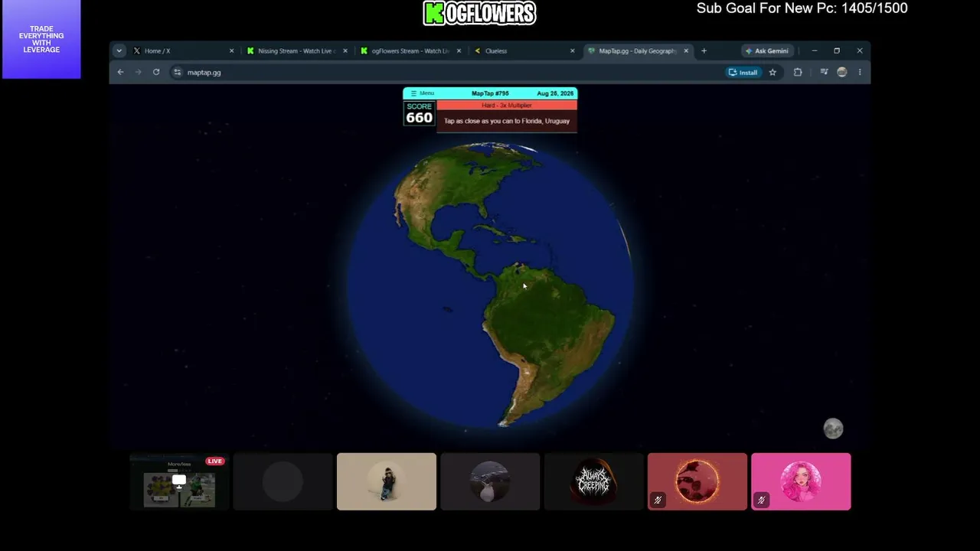Click the muted mic on fiery tile
This screenshot has width=980, height=551.
tap(658, 500)
